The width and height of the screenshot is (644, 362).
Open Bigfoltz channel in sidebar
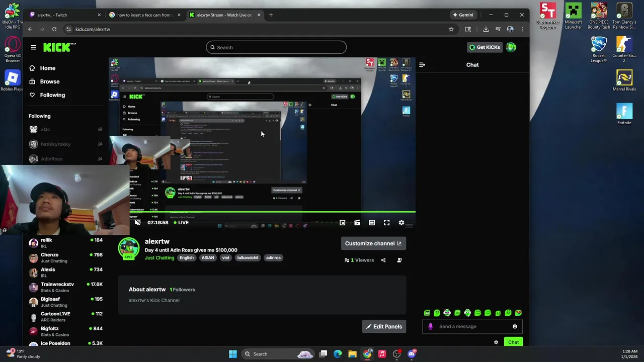[x=66, y=332]
